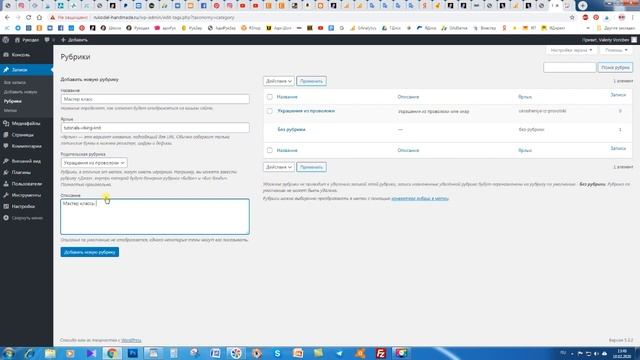The height and width of the screenshot is (360, 640).
Task: Open the Родительская рубрика dropdown
Action: (94, 163)
